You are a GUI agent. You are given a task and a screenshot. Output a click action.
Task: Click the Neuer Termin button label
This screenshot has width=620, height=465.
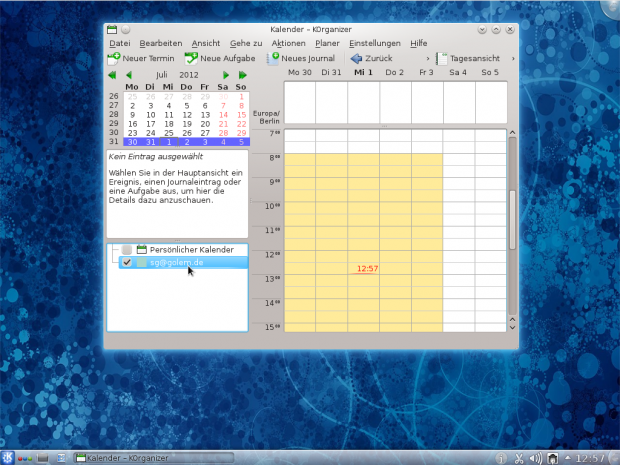pyautogui.click(x=148, y=59)
